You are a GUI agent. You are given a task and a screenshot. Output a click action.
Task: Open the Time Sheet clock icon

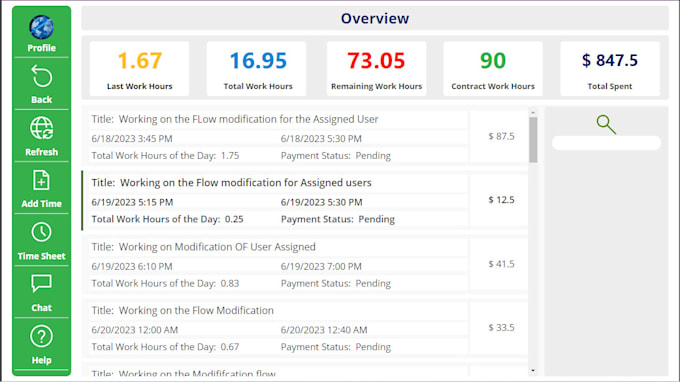point(42,232)
